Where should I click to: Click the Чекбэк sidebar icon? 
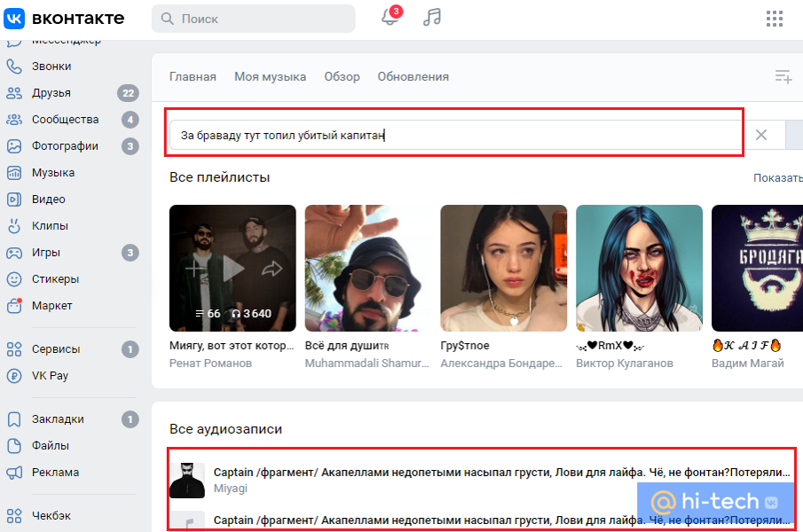pos(14,516)
